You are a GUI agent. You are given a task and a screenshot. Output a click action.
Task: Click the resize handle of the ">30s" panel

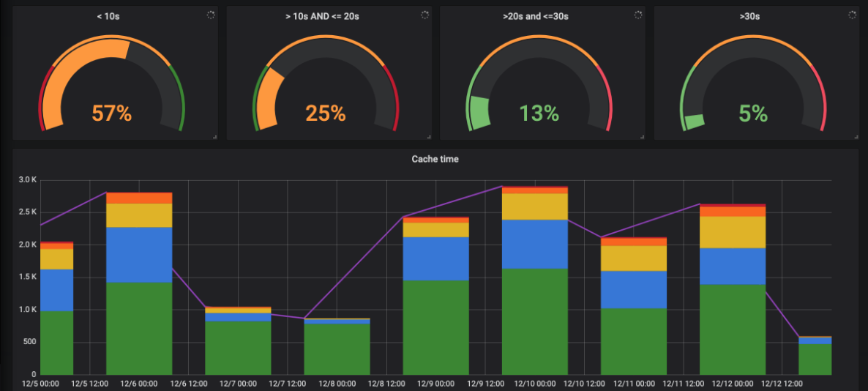click(856, 136)
